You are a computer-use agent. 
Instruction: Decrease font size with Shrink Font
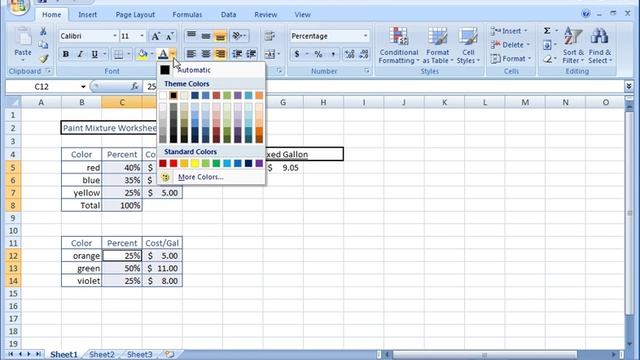(169, 36)
